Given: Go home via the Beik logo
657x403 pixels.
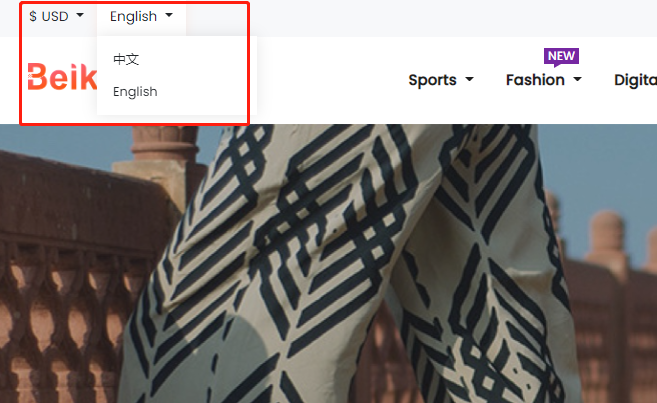Looking at the screenshot, I should (62, 77).
